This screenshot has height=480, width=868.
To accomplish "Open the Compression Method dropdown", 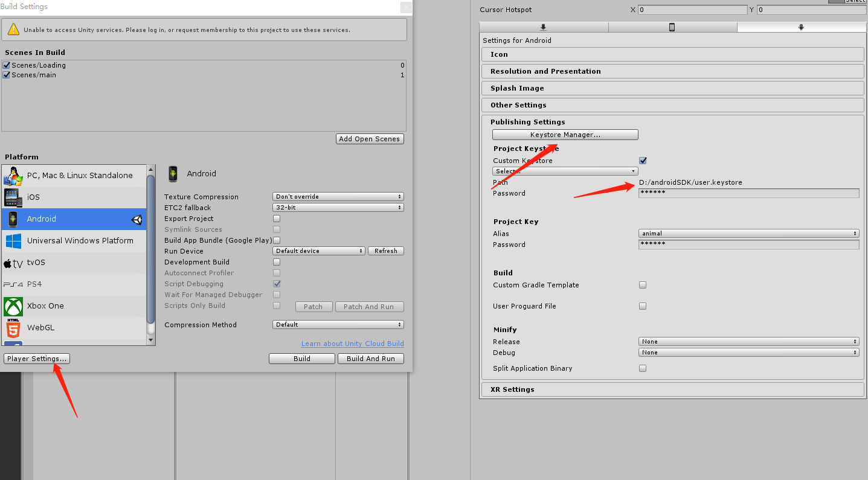I will 338,325.
